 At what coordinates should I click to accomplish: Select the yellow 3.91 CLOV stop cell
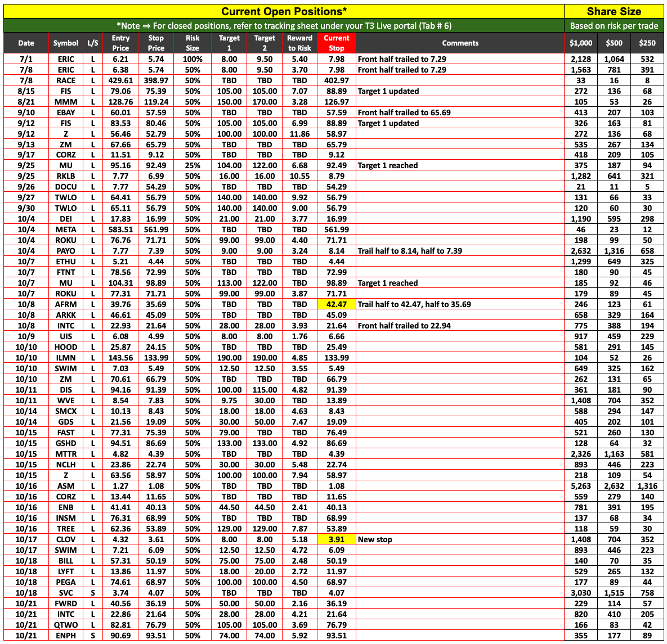coord(336,539)
